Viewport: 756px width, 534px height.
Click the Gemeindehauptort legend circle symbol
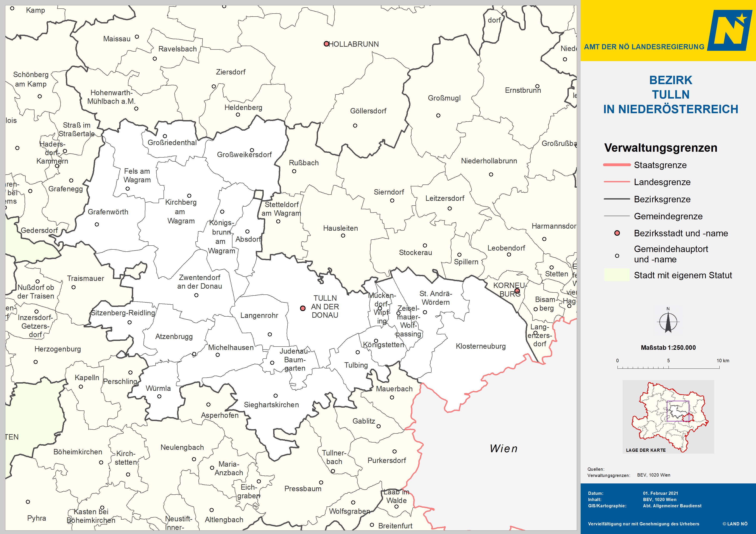click(x=617, y=256)
